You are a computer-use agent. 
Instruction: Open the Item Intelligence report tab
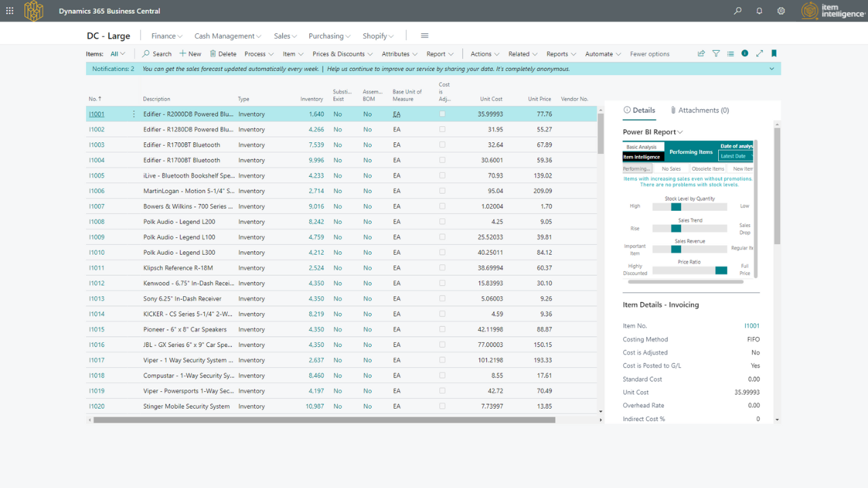point(642,157)
